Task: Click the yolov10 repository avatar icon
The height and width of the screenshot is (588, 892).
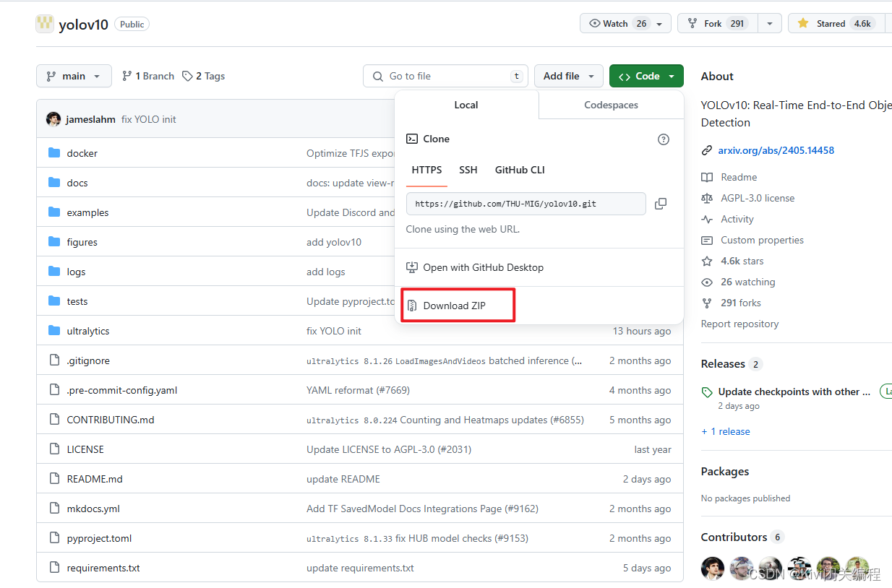Action: click(x=45, y=24)
